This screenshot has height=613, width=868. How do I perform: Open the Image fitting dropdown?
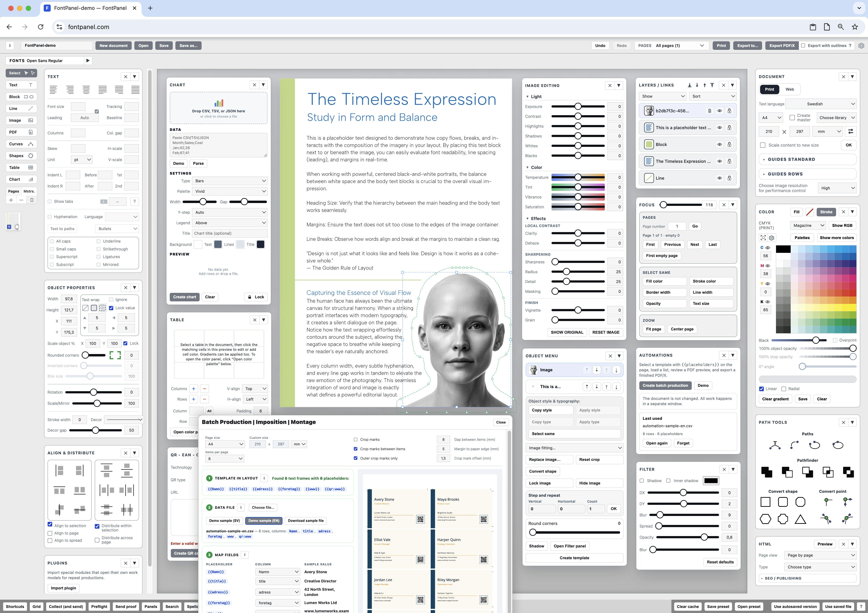click(575, 448)
